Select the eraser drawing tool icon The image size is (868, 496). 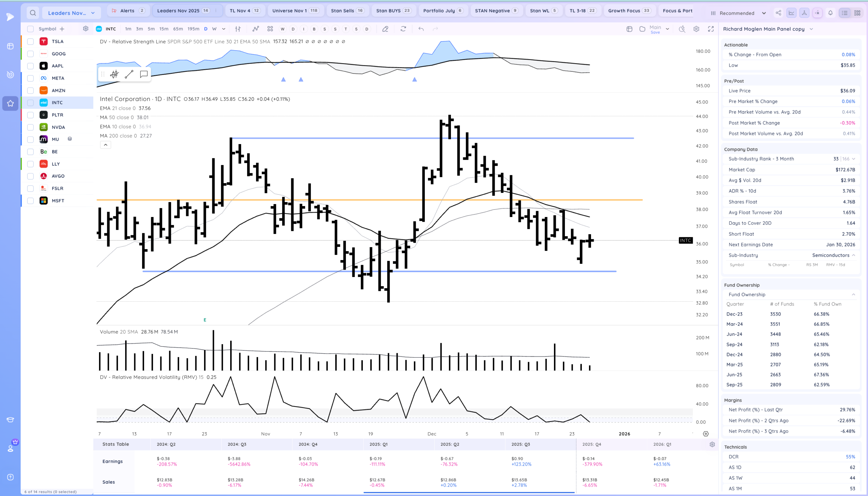click(x=385, y=29)
